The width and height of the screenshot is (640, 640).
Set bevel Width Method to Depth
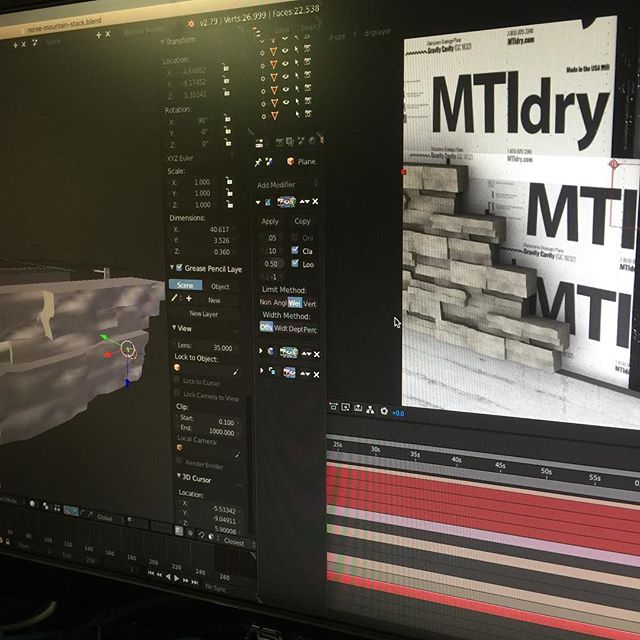coord(295,329)
